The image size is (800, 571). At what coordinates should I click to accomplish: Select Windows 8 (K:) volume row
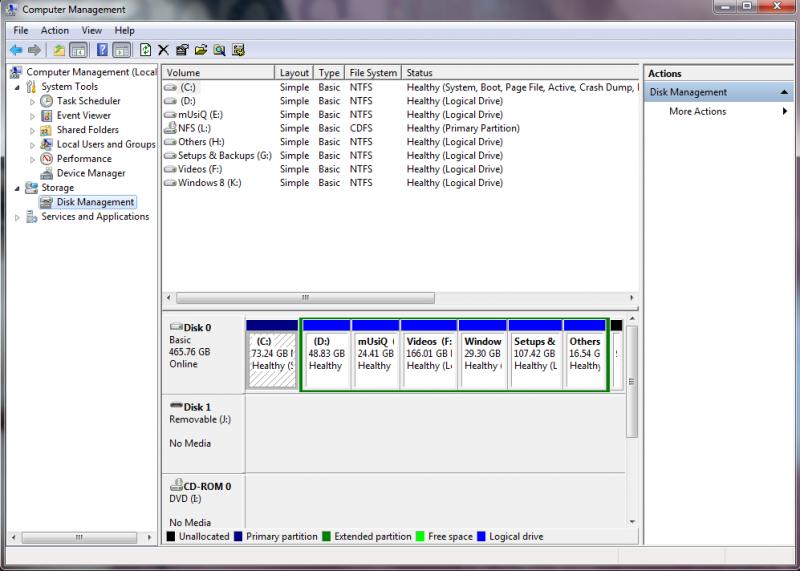209,183
